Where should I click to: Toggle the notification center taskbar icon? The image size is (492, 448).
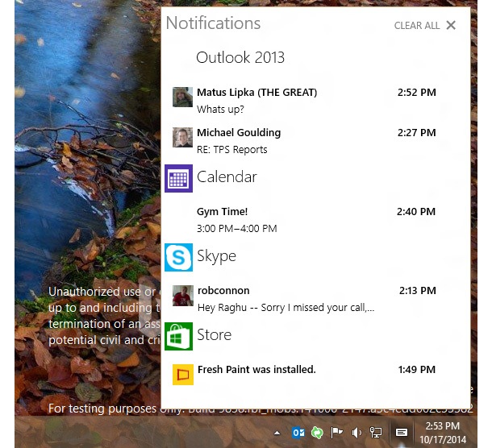click(x=402, y=433)
